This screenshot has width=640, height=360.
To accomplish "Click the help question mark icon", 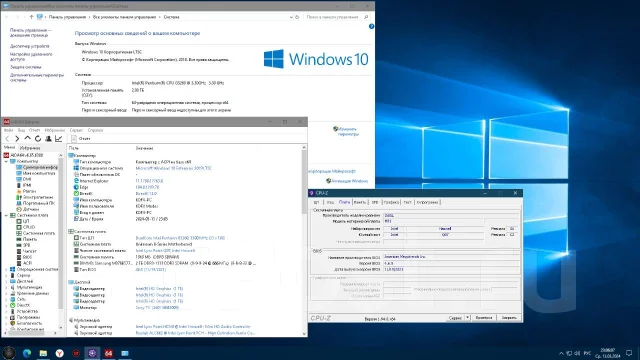I will [371, 27].
